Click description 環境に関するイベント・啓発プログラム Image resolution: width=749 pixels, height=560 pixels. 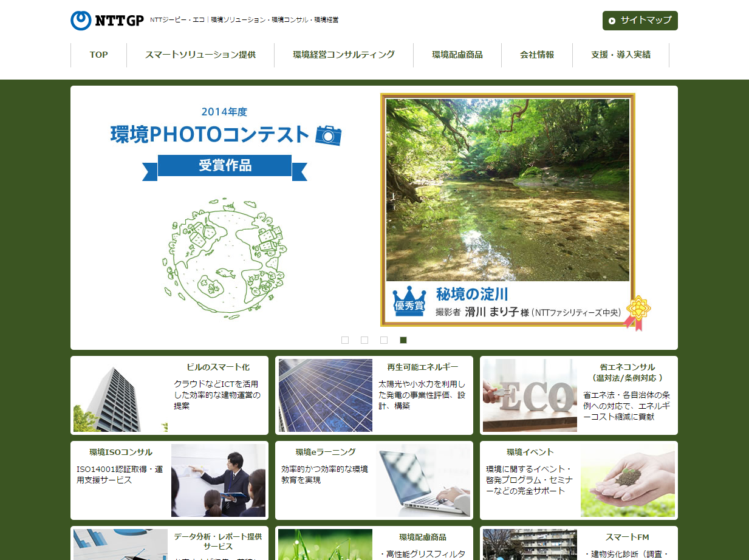[529, 480]
